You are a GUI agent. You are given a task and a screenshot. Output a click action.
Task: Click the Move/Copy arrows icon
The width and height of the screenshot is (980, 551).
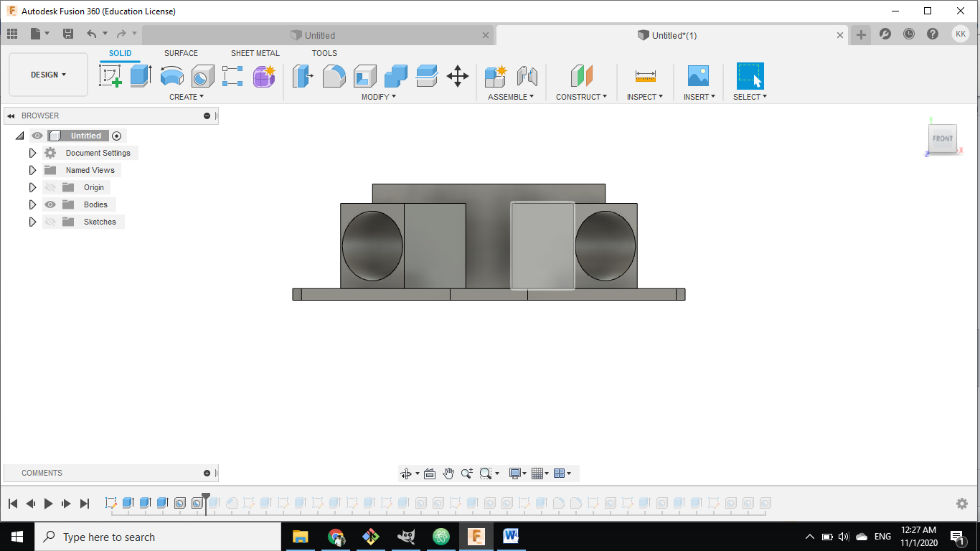458,75
